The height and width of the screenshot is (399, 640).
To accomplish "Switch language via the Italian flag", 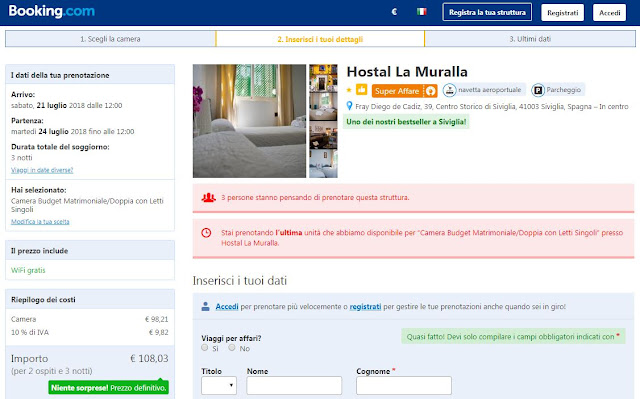I will point(422,12).
